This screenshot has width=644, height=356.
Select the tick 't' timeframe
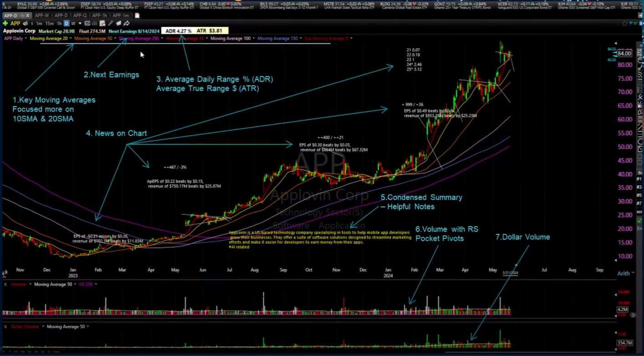(x=32, y=24)
